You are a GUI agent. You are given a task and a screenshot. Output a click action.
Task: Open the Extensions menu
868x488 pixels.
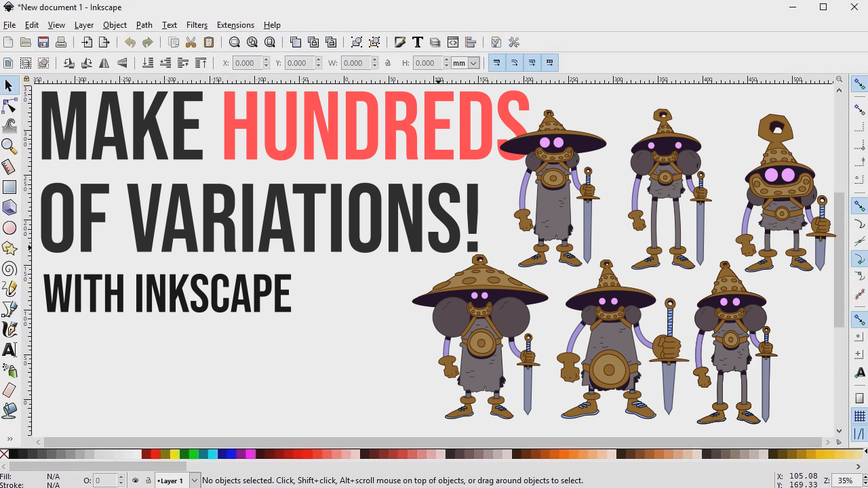235,25
